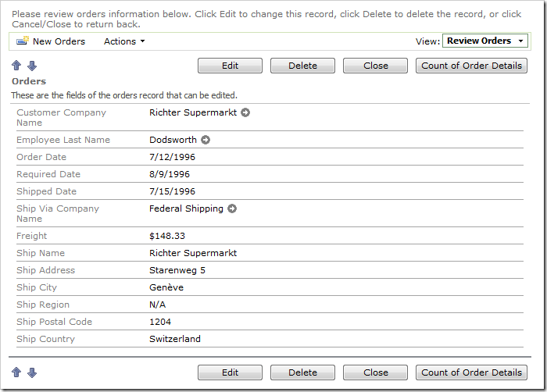The width and height of the screenshot is (547, 392).
Task: Click top Count of Order Details button
Action: click(471, 66)
